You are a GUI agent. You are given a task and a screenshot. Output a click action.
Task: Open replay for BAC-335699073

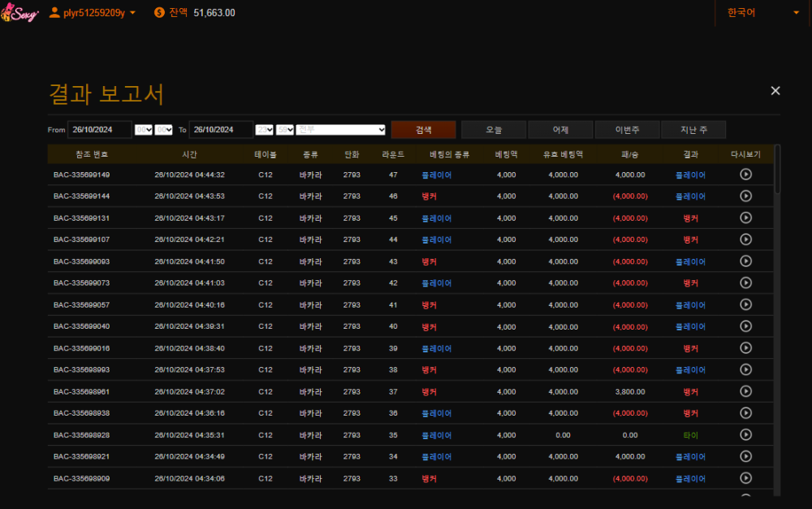pyautogui.click(x=745, y=283)
